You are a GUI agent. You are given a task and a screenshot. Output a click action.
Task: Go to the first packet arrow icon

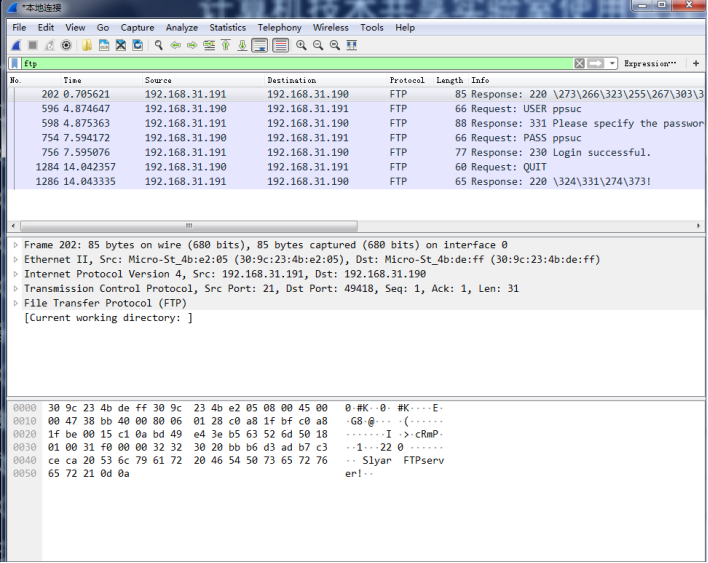pyautogui.click(x=226, y=45)
